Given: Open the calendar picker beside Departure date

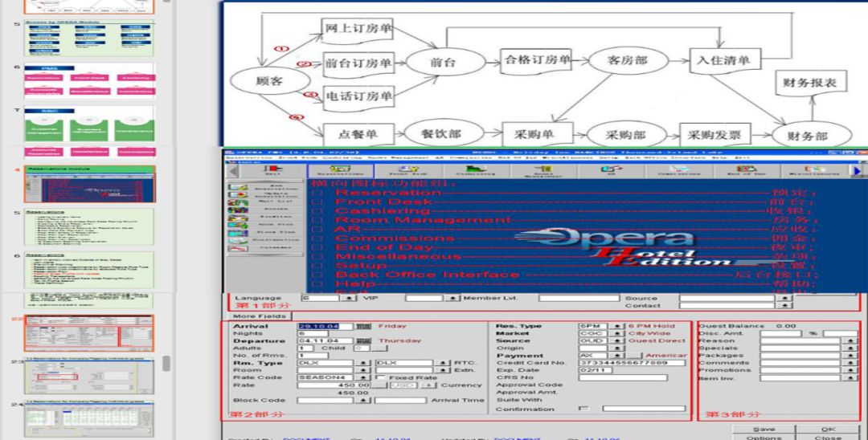Looking at the screenshot, I should [363, 341].
